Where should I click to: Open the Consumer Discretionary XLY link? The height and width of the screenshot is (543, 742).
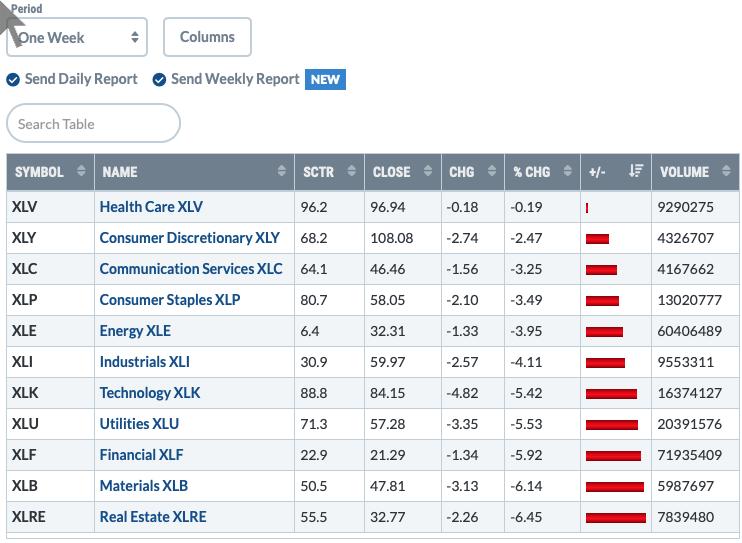(x=190, y=238)
